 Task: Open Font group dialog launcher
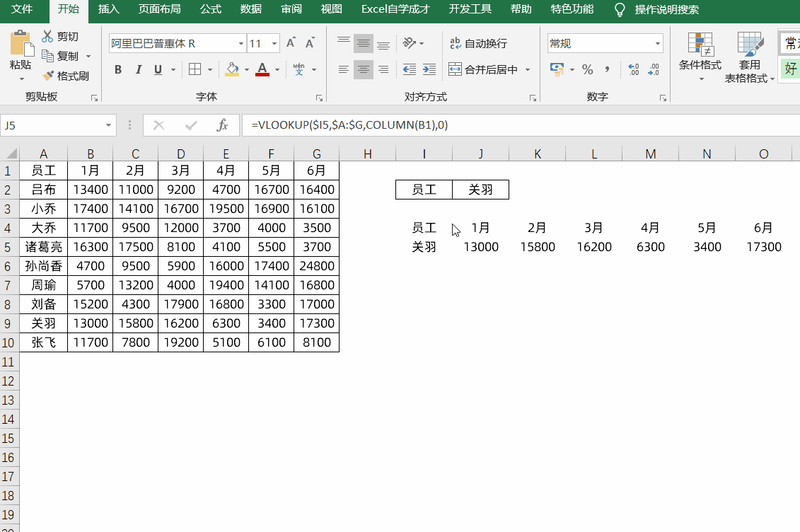(x=319, y=98)
